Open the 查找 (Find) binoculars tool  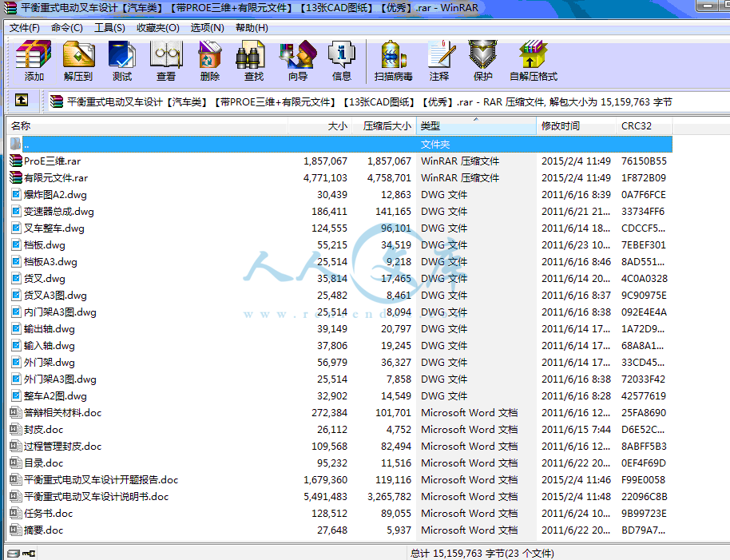click(x=254, y=61)
